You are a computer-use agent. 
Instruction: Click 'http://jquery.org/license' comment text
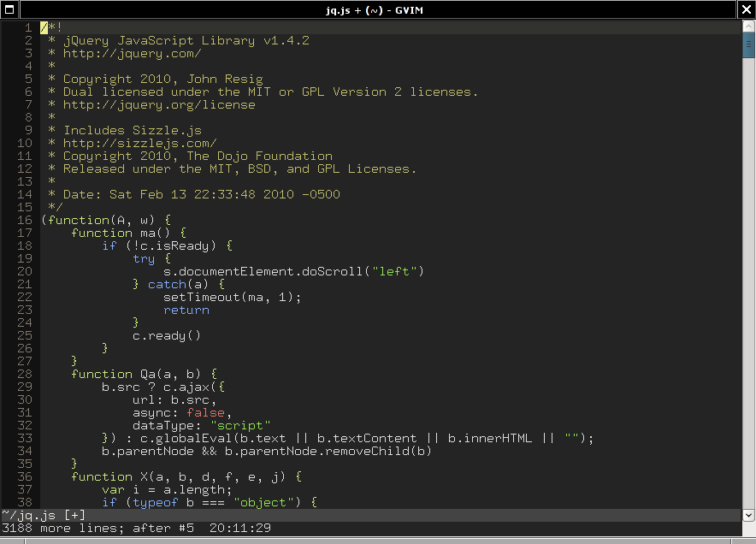click(159, 104)
